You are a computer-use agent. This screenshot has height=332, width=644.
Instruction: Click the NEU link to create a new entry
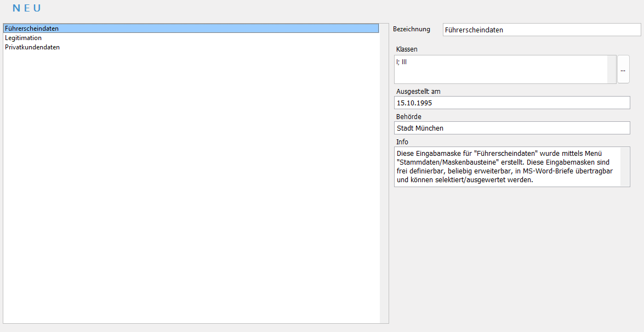click(x=27, y=8)
